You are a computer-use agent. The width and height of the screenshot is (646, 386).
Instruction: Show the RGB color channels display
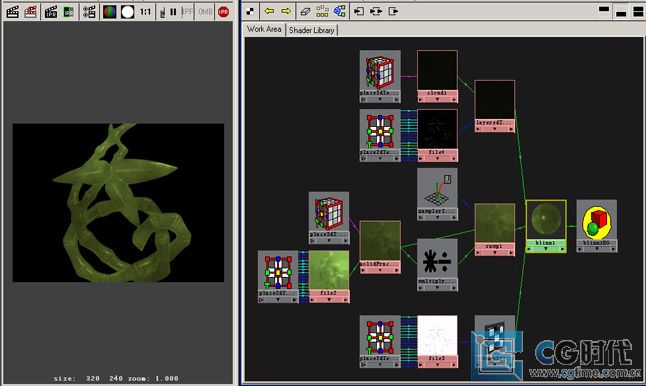(x=110, y=12)
